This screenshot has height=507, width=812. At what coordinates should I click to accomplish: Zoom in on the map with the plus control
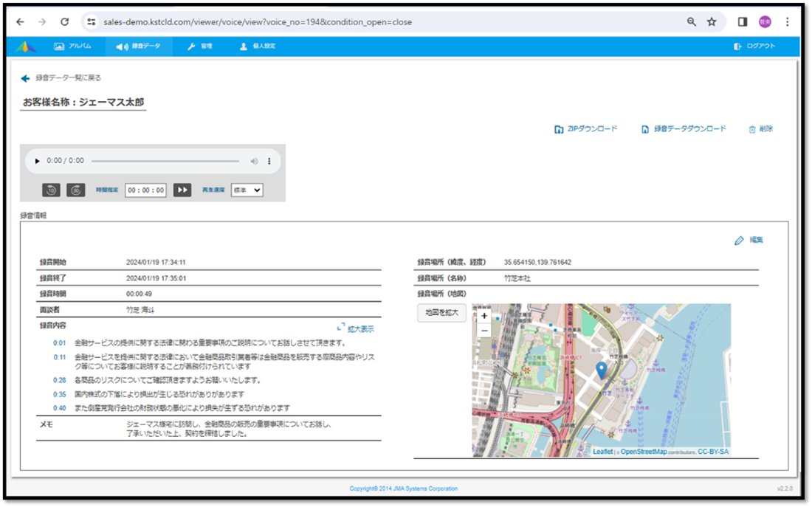pos(484,315)
